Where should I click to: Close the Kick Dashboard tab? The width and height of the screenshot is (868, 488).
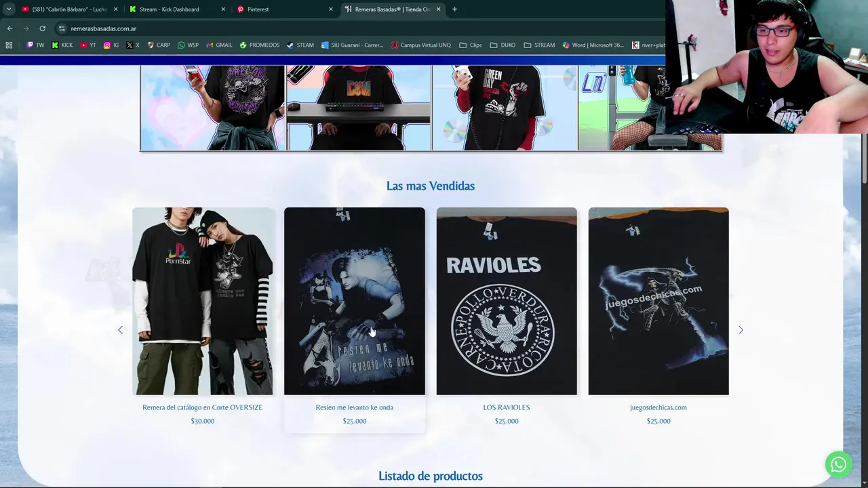click(223, 9)
